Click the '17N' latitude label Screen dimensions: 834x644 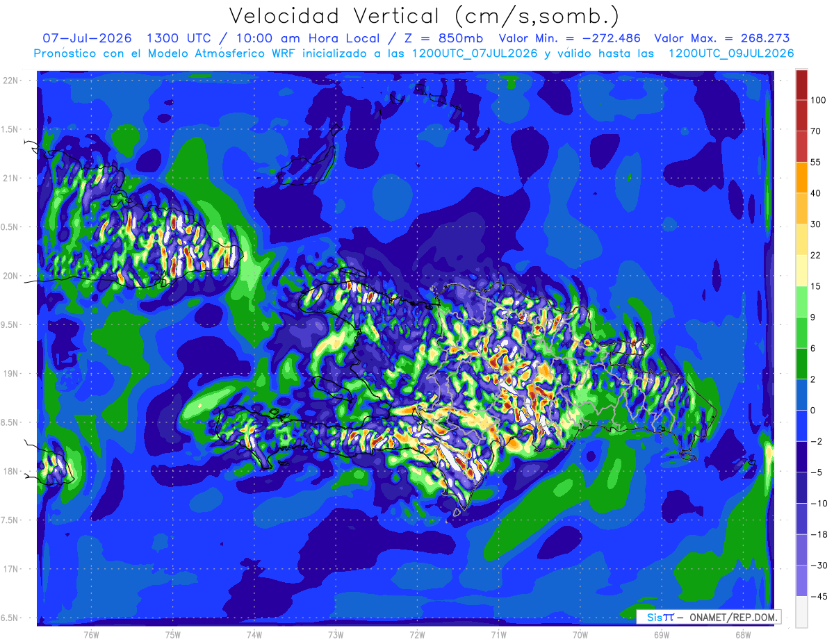coord(10,569)
